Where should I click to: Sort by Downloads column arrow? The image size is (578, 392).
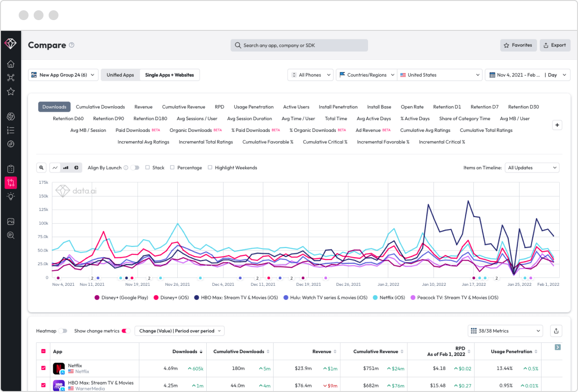202,352
